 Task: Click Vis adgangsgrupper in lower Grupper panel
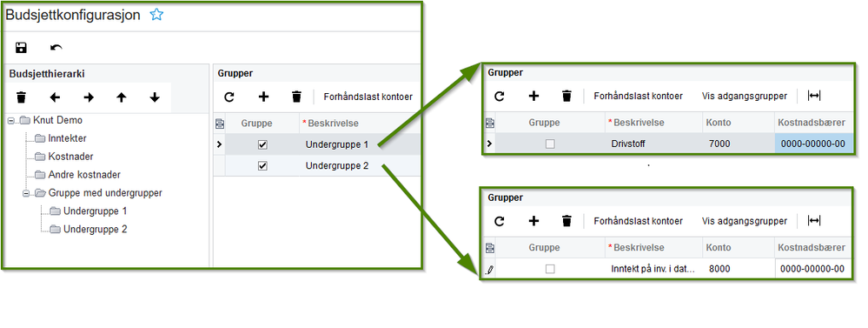point(745,221)
